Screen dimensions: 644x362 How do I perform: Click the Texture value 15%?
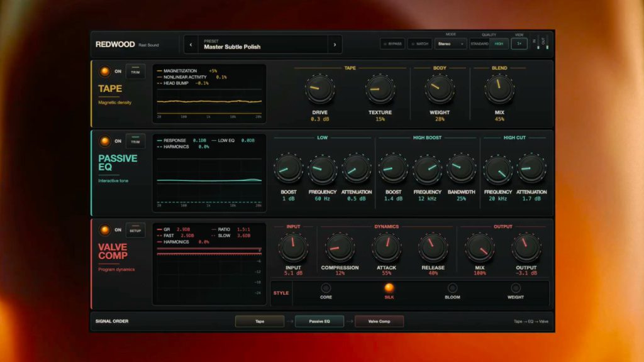coord(380,119)
